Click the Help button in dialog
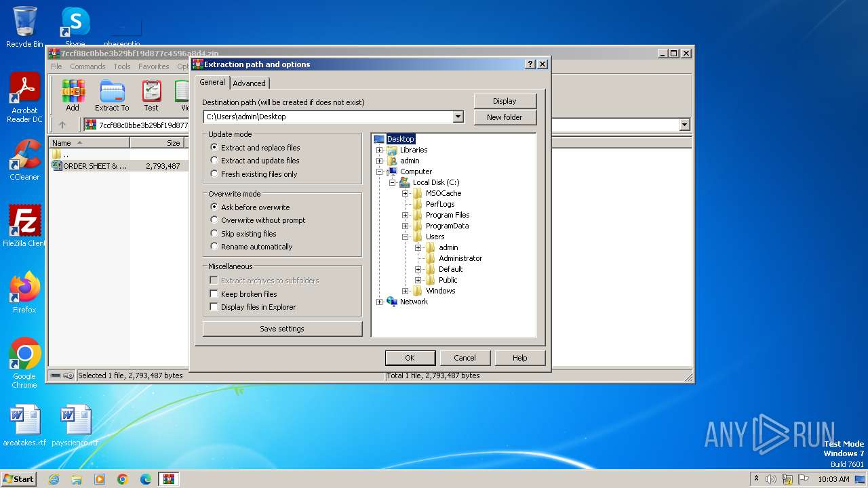This screenshot has height=488, width=868. pos(519,358)
